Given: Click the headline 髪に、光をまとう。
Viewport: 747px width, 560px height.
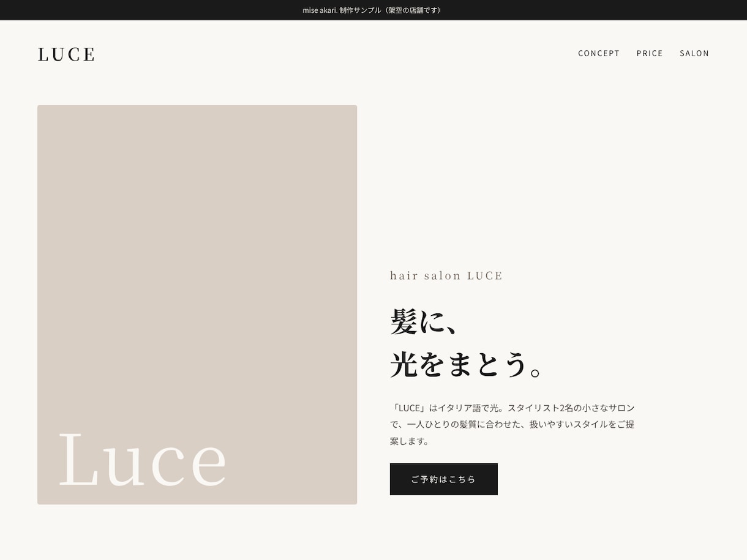Looking at the screenshot, I should [x=467, y=343].
